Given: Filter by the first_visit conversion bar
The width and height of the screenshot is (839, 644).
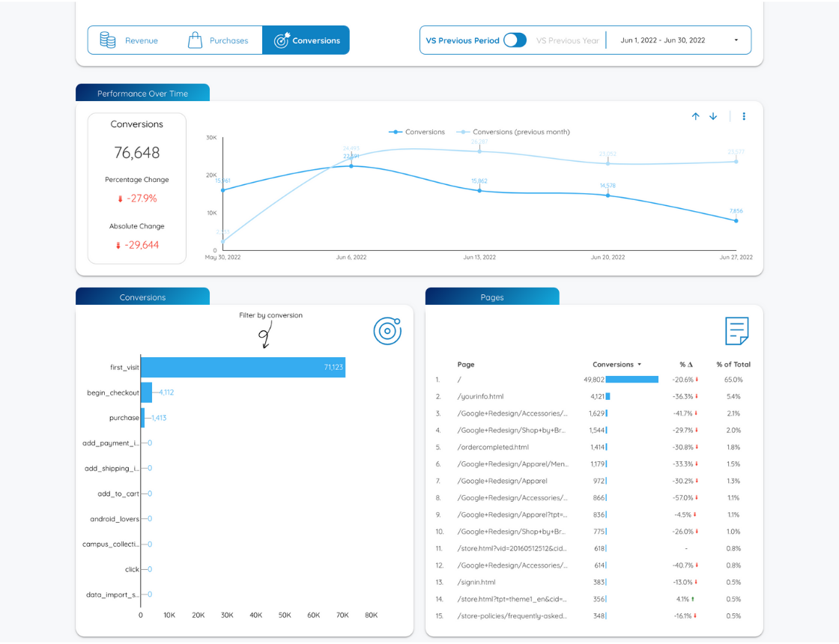Looking at the screenshot, I should [x=243, y=367].
